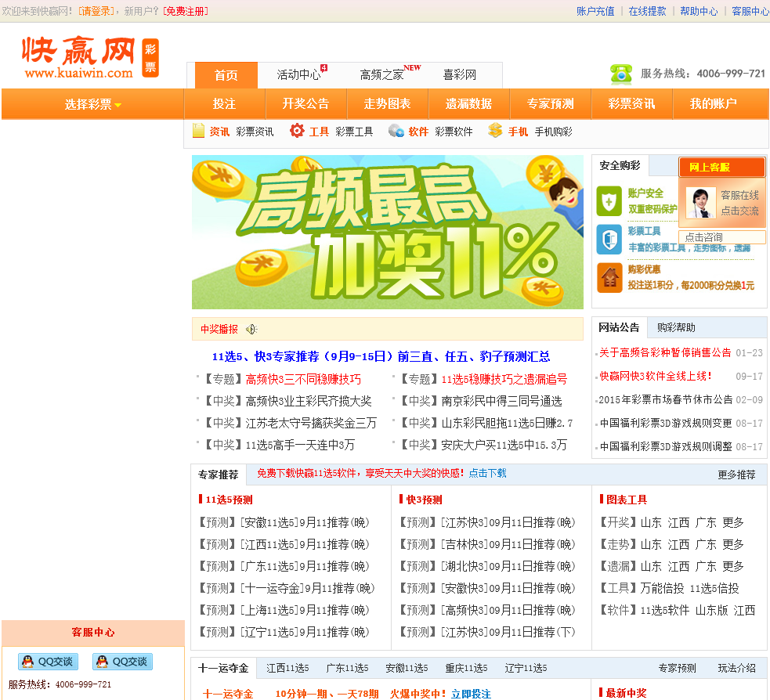Switch to 广东11选5 tab
Viewport: 770px width, 700px height.
point(347,668)
